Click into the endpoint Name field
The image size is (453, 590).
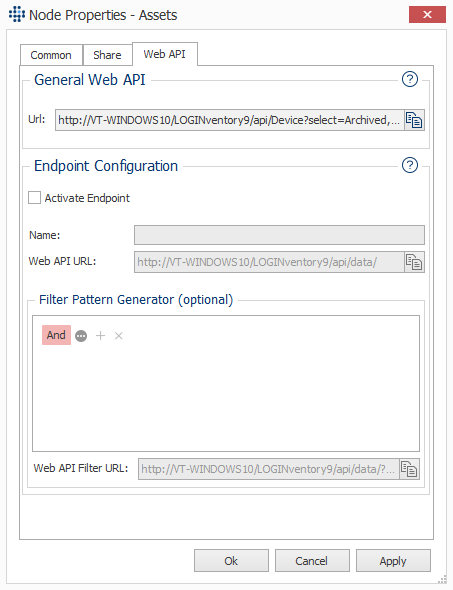279,235
